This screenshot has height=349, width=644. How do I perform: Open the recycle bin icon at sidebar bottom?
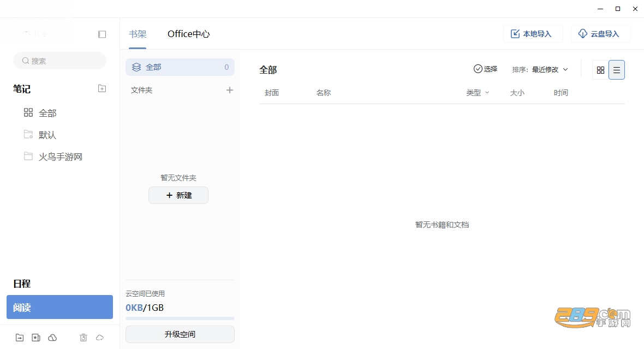[x=84, y=338]
